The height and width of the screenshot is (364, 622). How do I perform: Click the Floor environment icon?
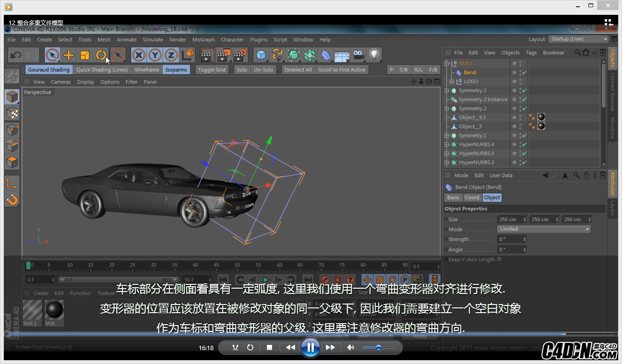(342, 55)
